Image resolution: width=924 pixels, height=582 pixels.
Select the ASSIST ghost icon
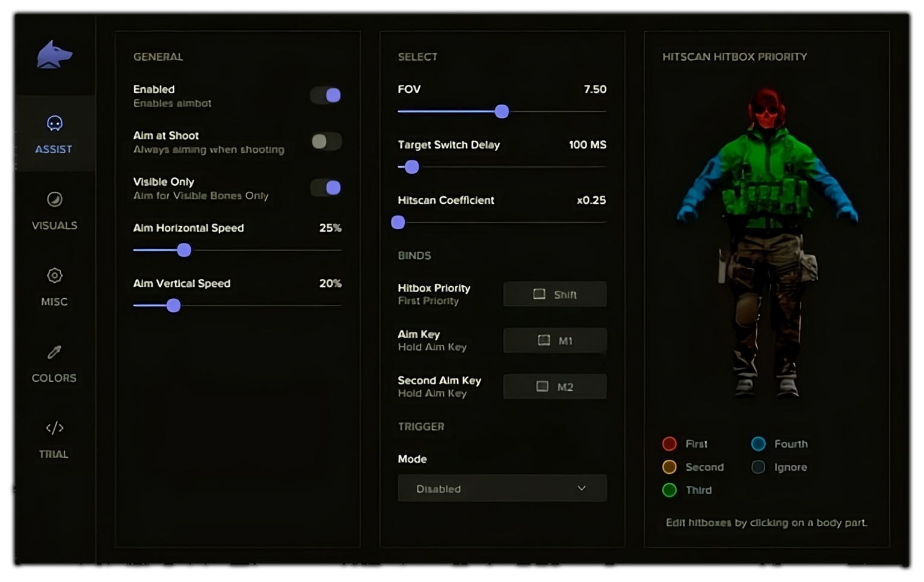(x=54, y=123)
